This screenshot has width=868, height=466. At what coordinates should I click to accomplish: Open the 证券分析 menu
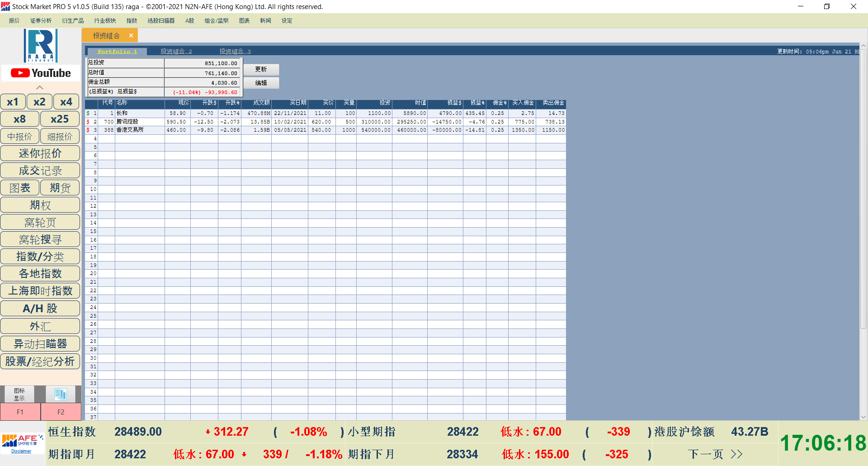pyautogui.click(x=41, y=21)
